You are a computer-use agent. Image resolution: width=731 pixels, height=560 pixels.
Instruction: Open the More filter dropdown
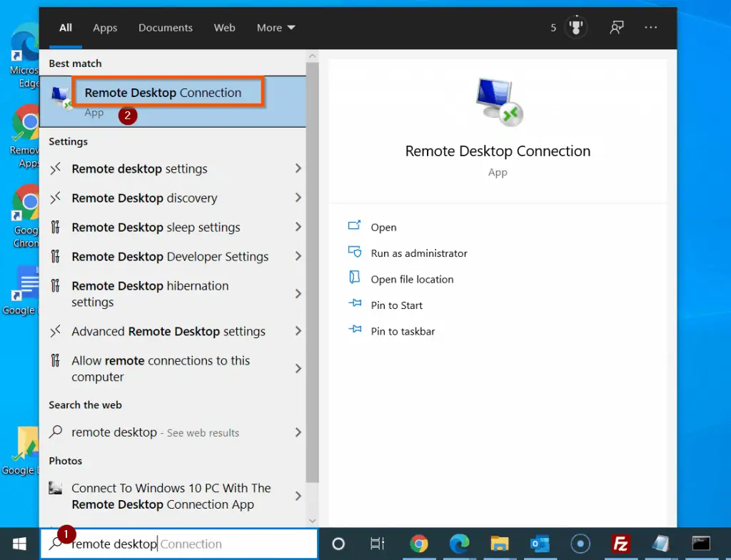pos(275,28)
